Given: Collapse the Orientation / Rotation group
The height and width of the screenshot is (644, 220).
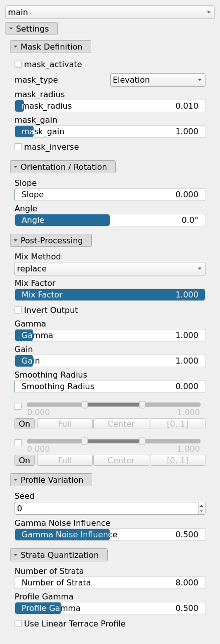Looking at the screenshot, I should [x=63, y=167].
